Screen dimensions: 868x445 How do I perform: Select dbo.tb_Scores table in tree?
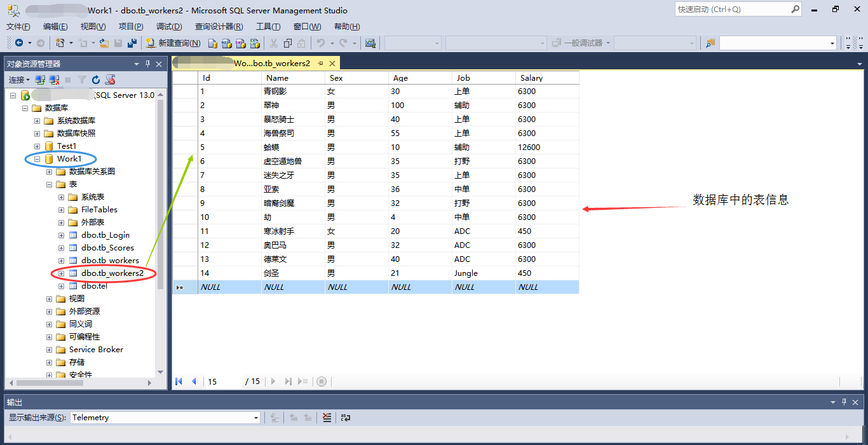point(107,248)
